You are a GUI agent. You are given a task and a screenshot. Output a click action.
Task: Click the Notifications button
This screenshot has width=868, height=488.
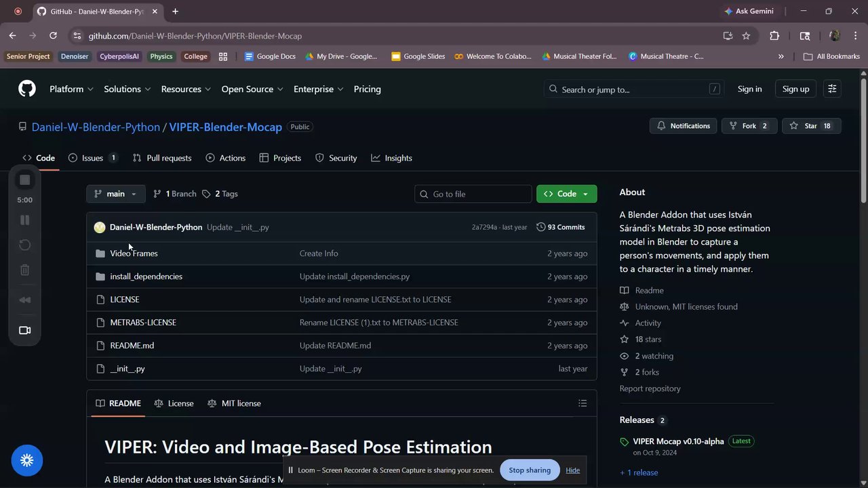click(x=684, y=126)
